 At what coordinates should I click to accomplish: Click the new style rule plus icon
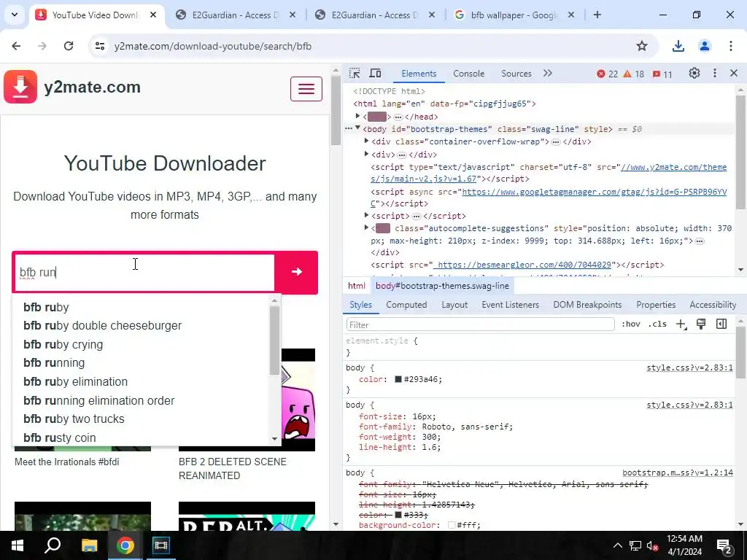(x=681, y=324)
